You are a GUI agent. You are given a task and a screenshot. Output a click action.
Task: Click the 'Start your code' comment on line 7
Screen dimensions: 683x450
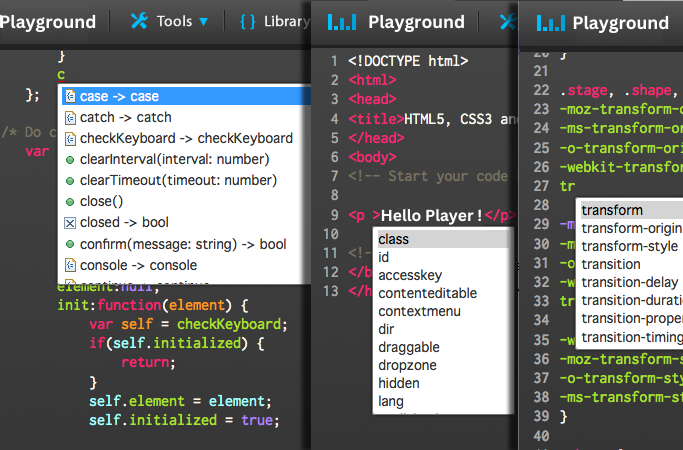click(x=448, y=176)
